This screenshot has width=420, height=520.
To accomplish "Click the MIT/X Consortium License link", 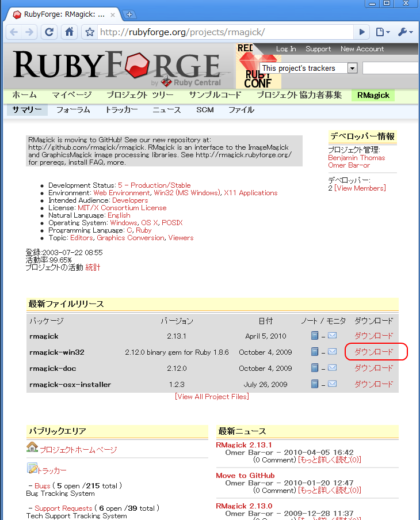I will 122,208.
